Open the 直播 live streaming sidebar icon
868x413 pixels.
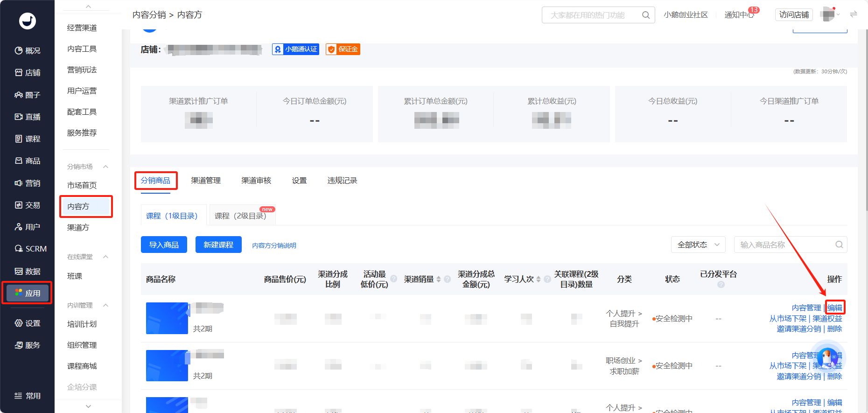pyautogui.click(x=19, y=117)
